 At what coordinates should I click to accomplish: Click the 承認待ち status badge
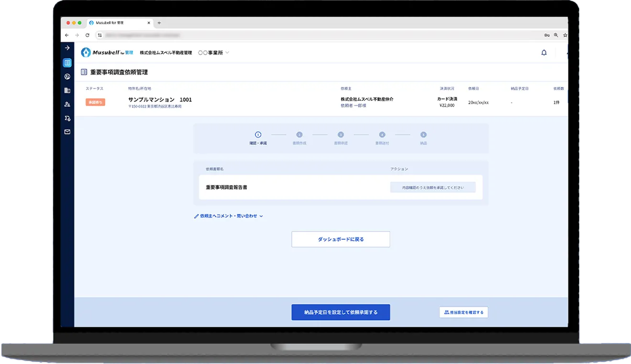click(95, 101)
